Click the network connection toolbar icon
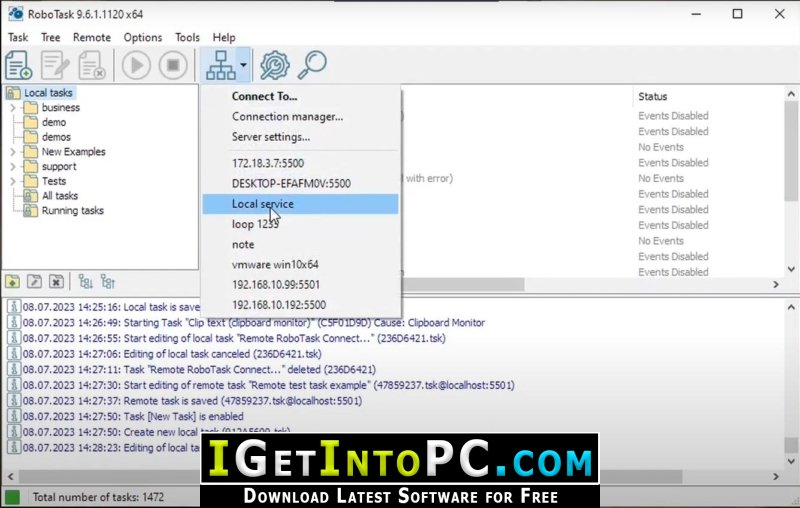 coord(221,65)
